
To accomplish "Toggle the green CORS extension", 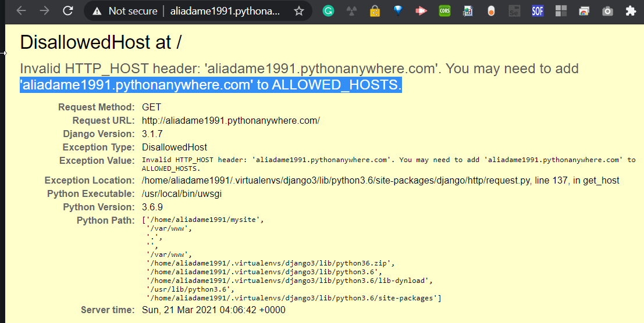I will coord(444,11).
